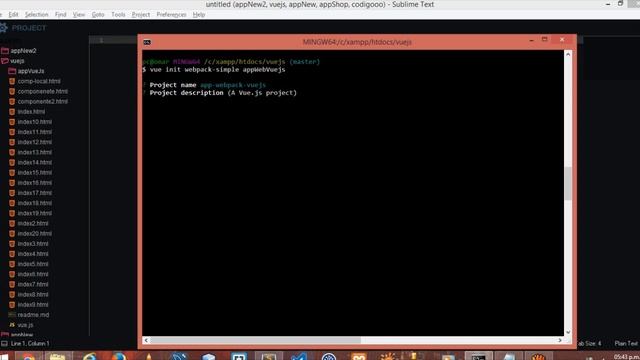The image size is (640, 360).
Task: Open the Tools menu
Action: click(x=118, y=15)
